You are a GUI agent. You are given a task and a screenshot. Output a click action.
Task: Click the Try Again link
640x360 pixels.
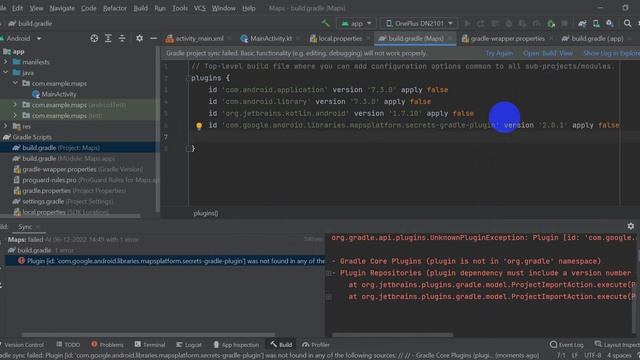pyautogui.click(x=499, y=53)
